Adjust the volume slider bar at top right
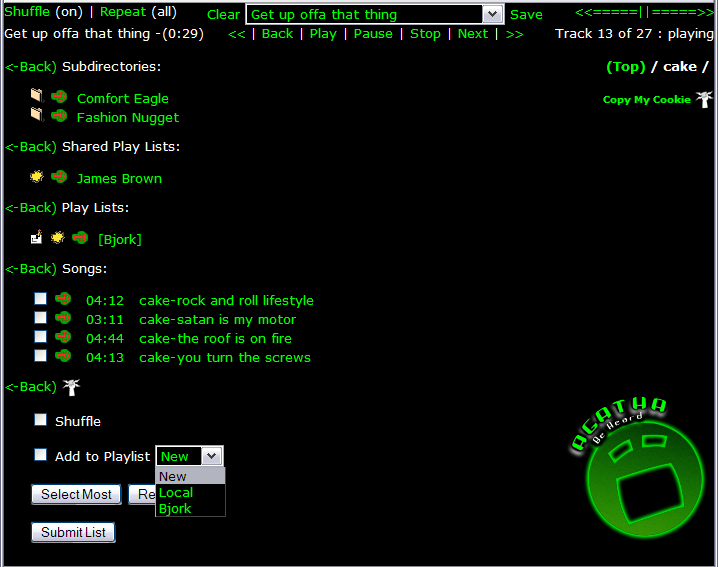 [x=644, y=13]
